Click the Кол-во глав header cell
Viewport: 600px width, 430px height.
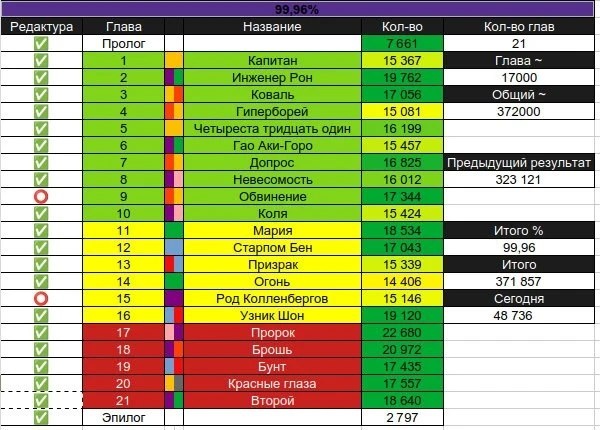click(519, 26)
